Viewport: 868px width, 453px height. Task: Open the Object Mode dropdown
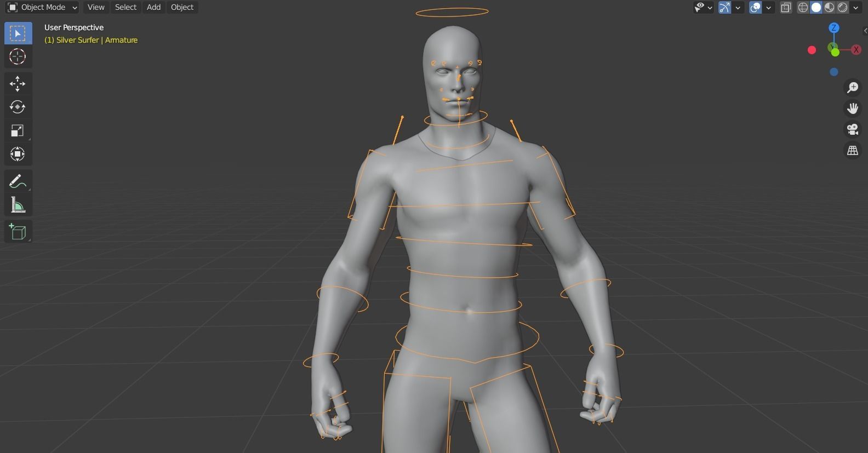(x=42, y=7)
